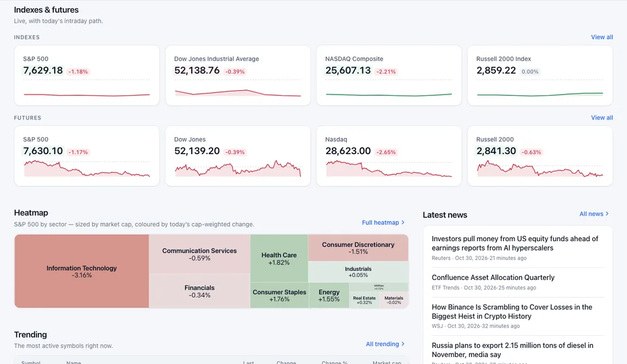Viewport: 627px width, 364px height.
Task: Click the S&P 500 futures -1.17% badge
Action: [78, 152]
